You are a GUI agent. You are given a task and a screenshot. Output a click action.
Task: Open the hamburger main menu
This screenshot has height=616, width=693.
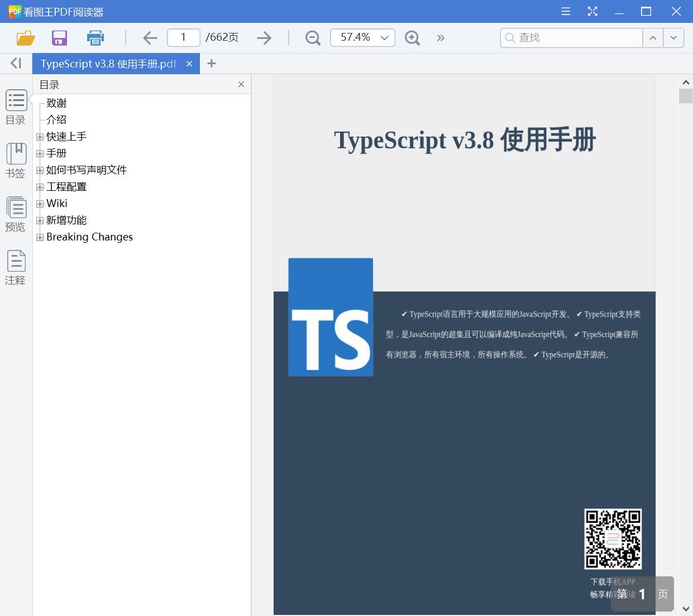(x=566, y=11)
